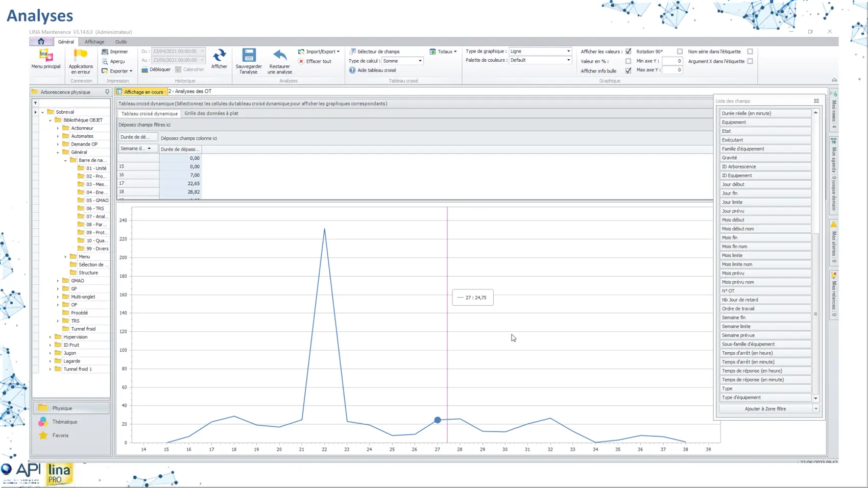Click the Calendrier icon

pos(178,69)
